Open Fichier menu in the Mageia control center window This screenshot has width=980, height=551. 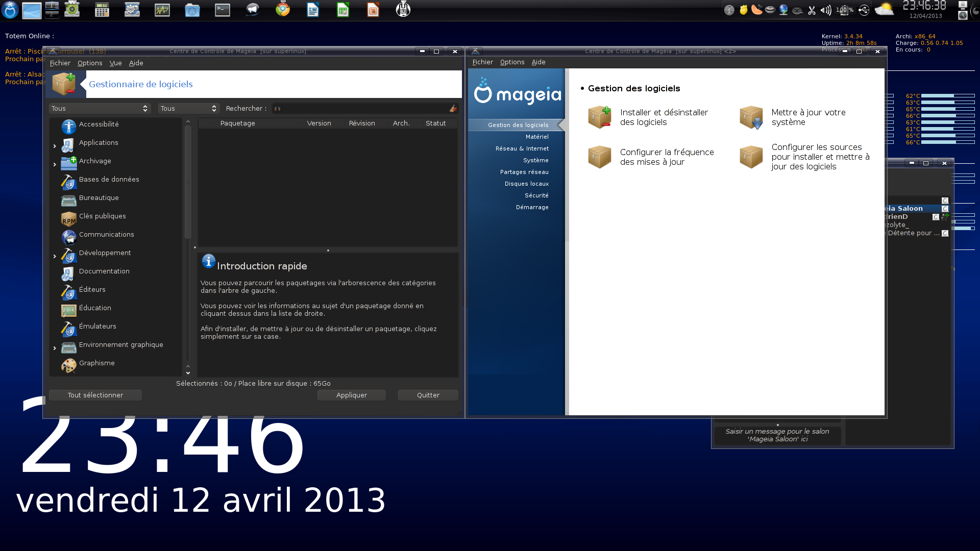click(x=482, y=62)
